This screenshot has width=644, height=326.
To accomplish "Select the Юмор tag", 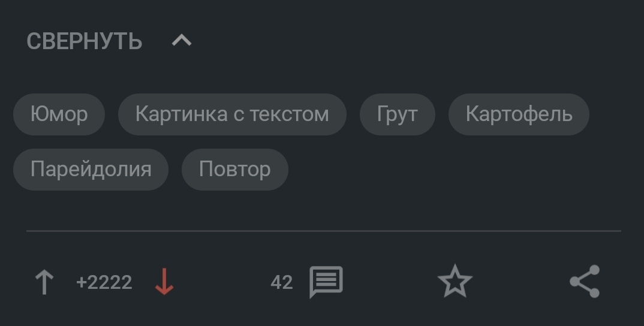I will point(59,114).
